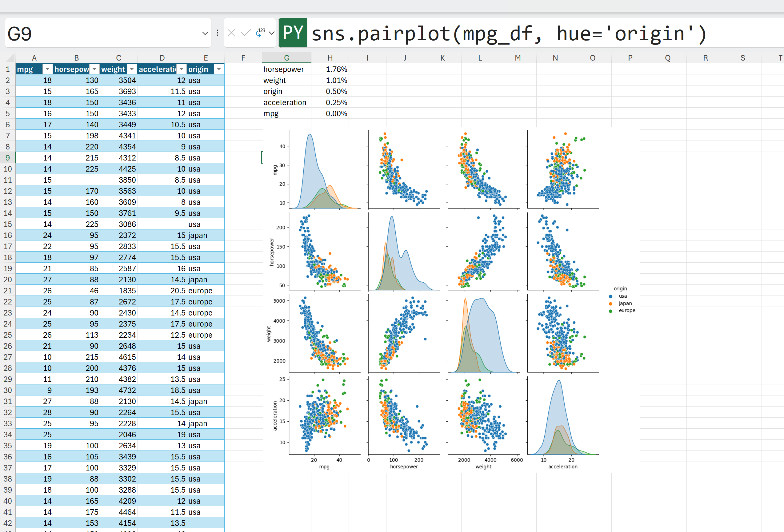Select row 9 header

7,158
